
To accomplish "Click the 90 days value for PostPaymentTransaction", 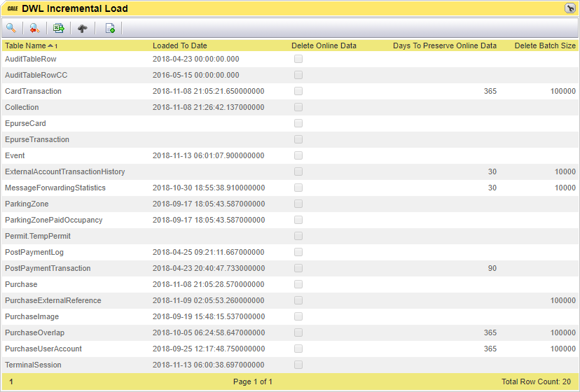I will pyautogui.click(x=492, y=268).
